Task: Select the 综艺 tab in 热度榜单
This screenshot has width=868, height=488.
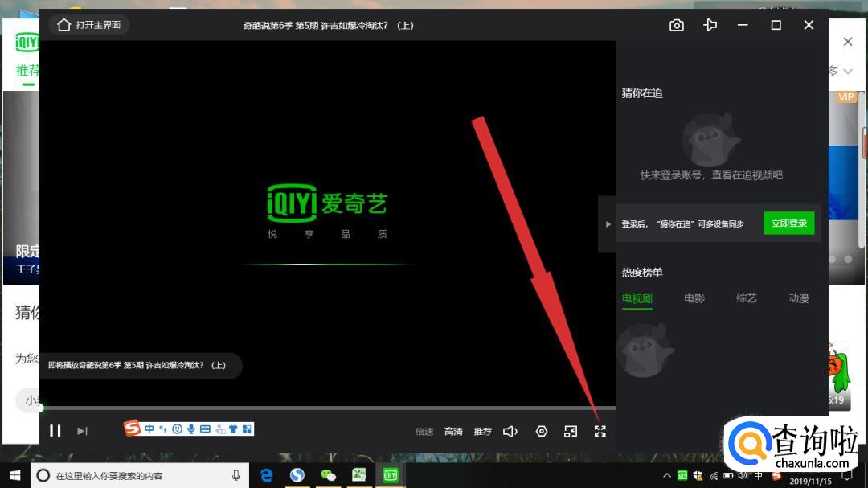Action: point(746,298)
